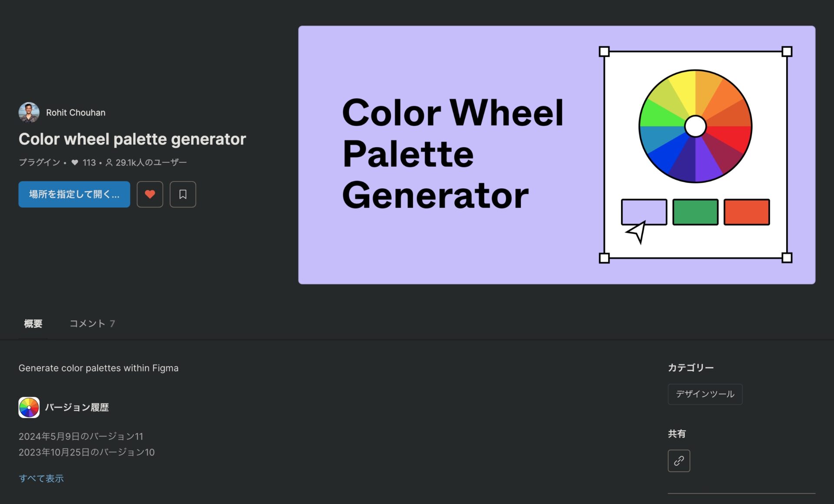This screenshot has height=504, width=834.
Task: Click the プラグイン label
Action: (40, 162)
